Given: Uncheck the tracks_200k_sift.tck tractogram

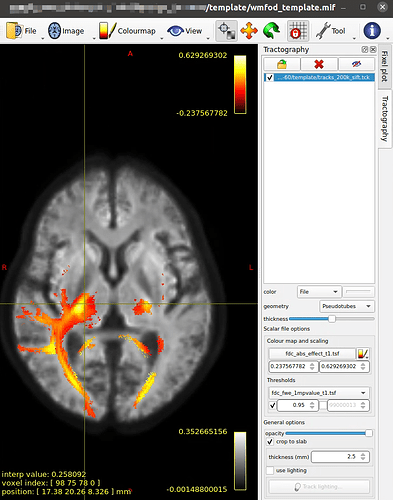Looking at the screenshot, I should tap(269, 78).
